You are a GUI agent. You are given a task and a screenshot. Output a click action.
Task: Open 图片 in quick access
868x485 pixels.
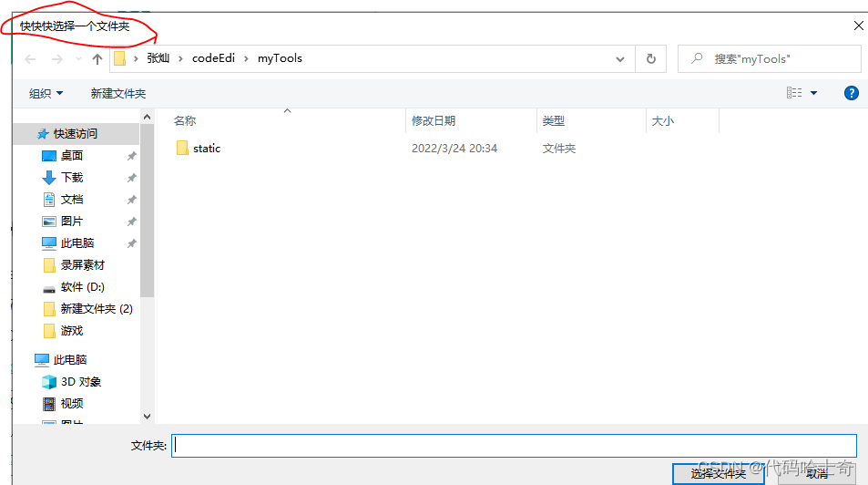click(x=72, y=222)
